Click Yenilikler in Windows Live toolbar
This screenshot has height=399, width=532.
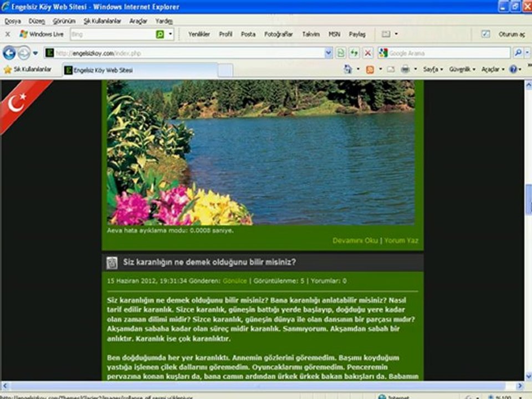[x=199, y=34]
